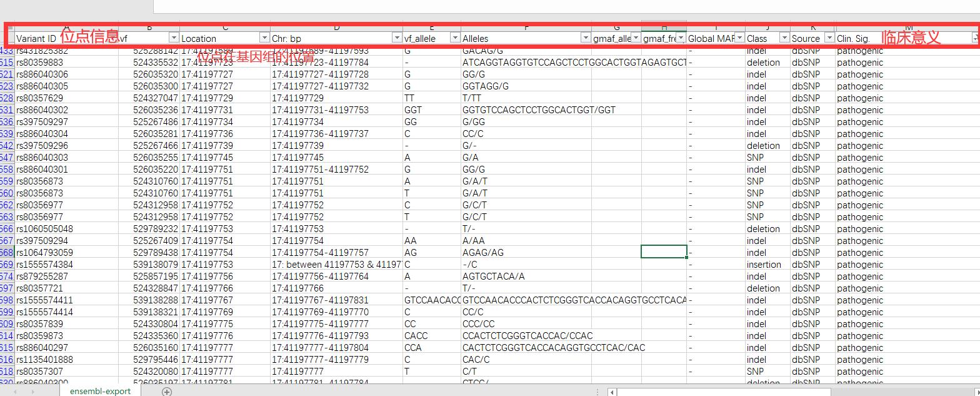The image size is (980, 396).
Task: Select cell rs1135401888
Action: [66, 360]
